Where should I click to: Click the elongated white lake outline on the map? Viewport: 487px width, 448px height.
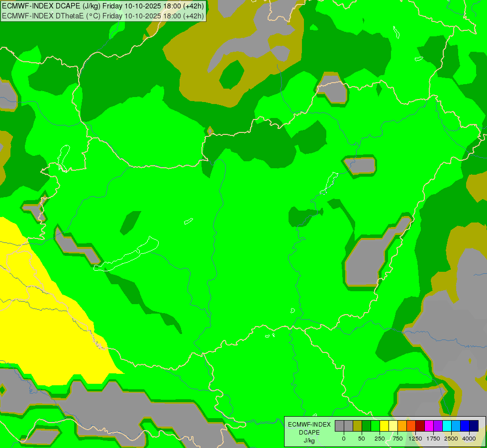coord(127,256)
